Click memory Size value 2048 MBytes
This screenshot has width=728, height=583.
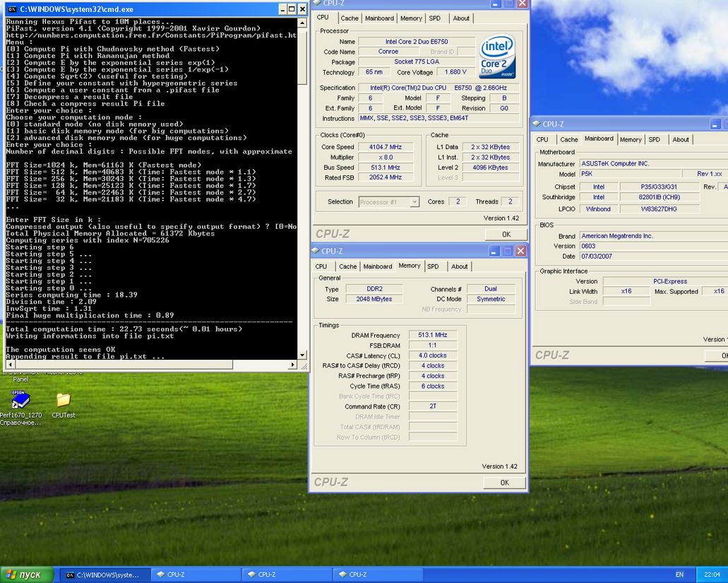point(374,299)
